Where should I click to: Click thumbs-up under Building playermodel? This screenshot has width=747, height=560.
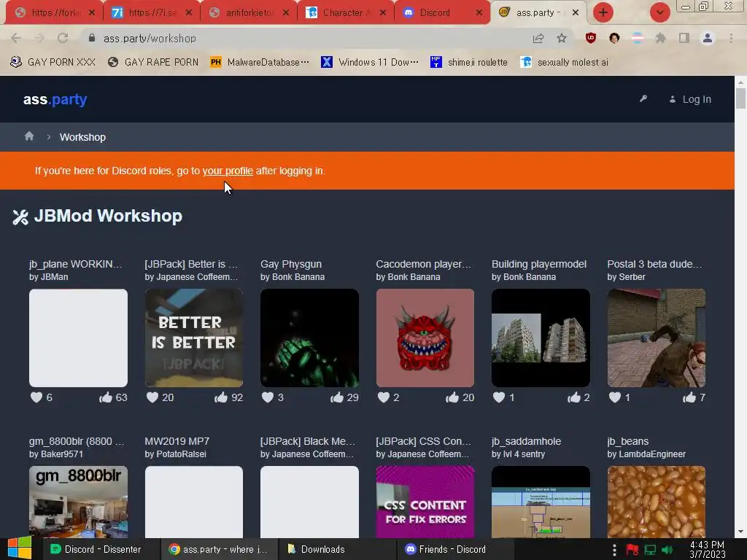coord(574,397)
